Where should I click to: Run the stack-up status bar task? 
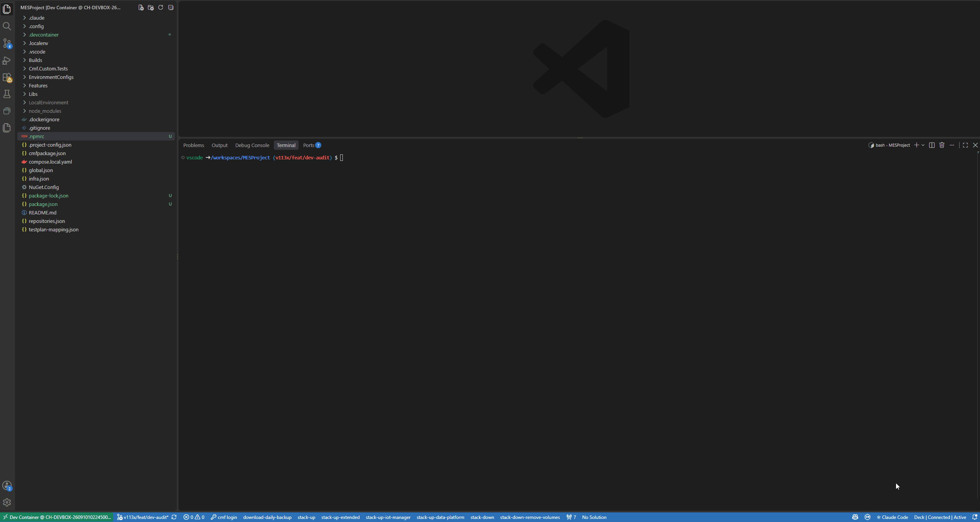coord(306,517)
